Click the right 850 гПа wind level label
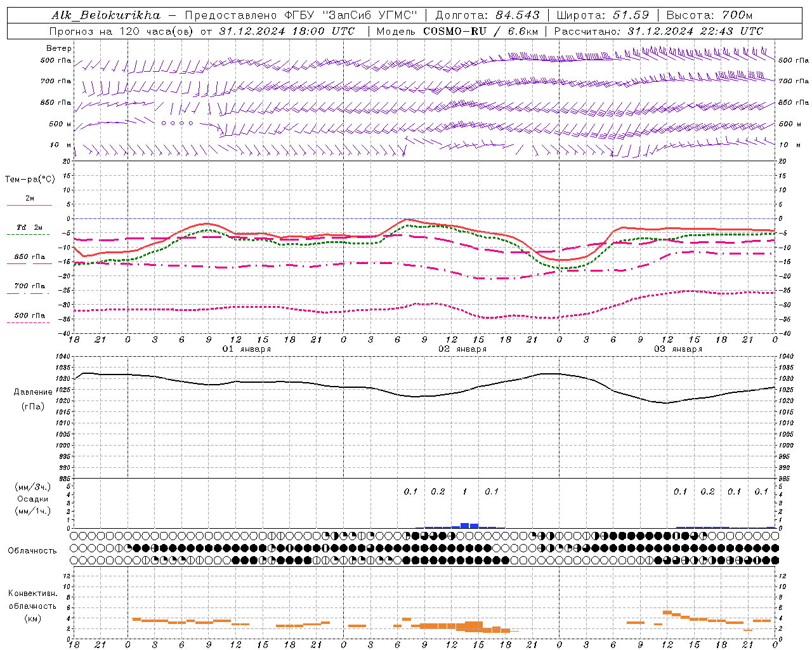812x650 pixels. click(794, 102)
